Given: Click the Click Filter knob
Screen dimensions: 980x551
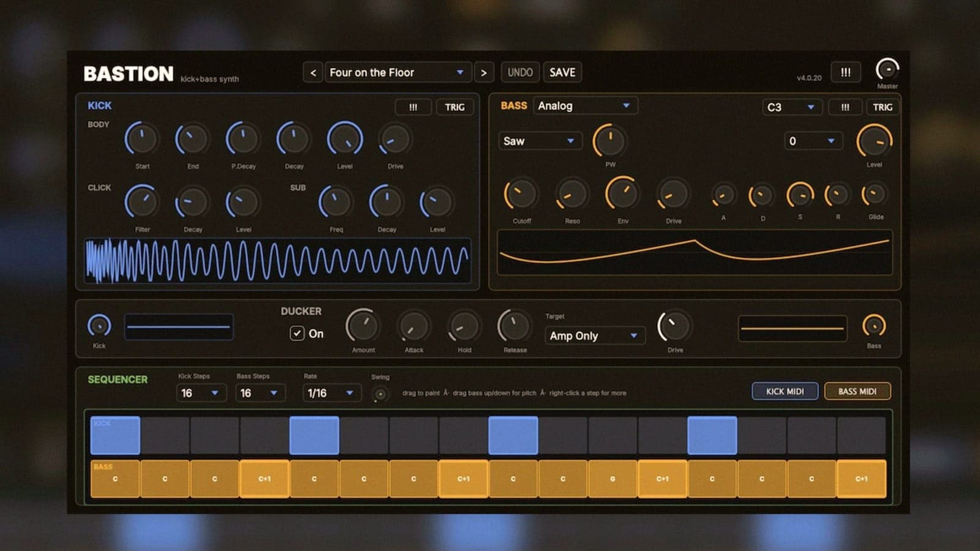Looking at the screenshot, I should click(142, 202).
